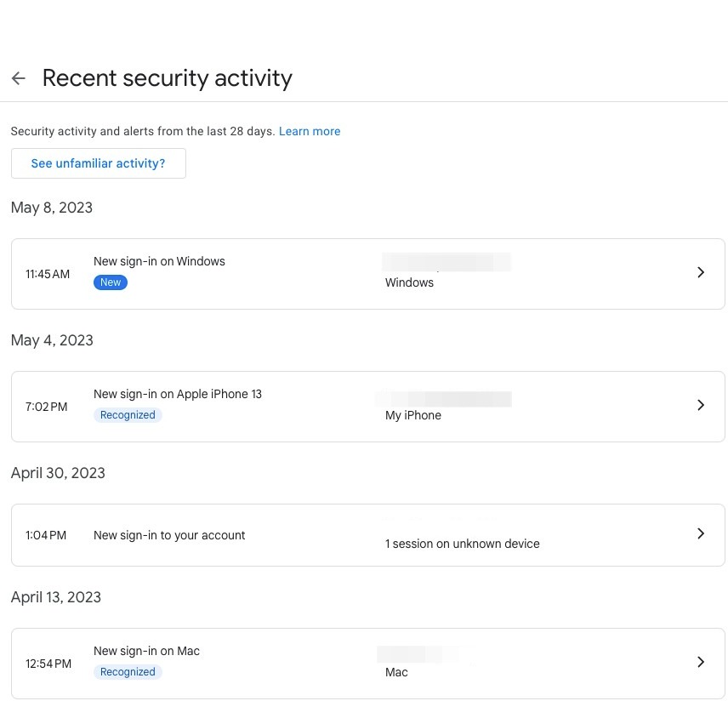This screenshot has width=728, height=701.
Task: Click Recognized badge under Mac sign-in
Action: 128,672
